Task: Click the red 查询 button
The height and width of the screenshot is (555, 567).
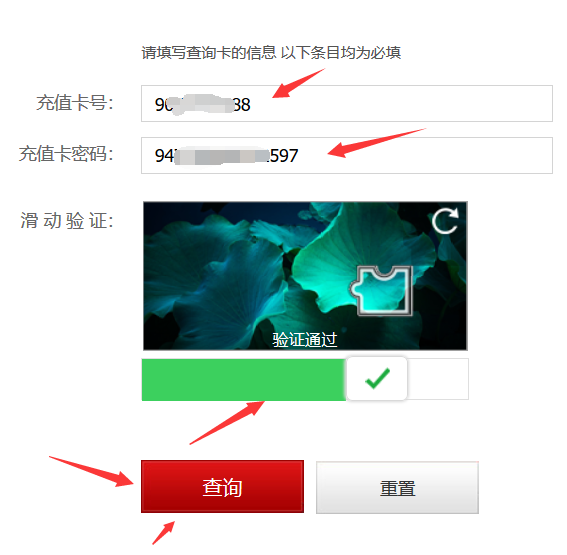Action: tap(222, 486)
